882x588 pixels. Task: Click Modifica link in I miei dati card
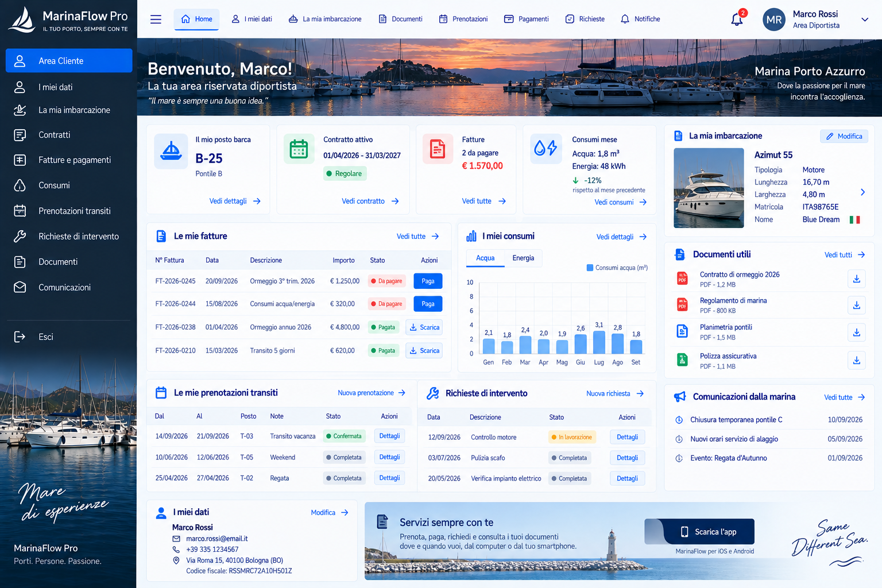click(x=330, y=512)
